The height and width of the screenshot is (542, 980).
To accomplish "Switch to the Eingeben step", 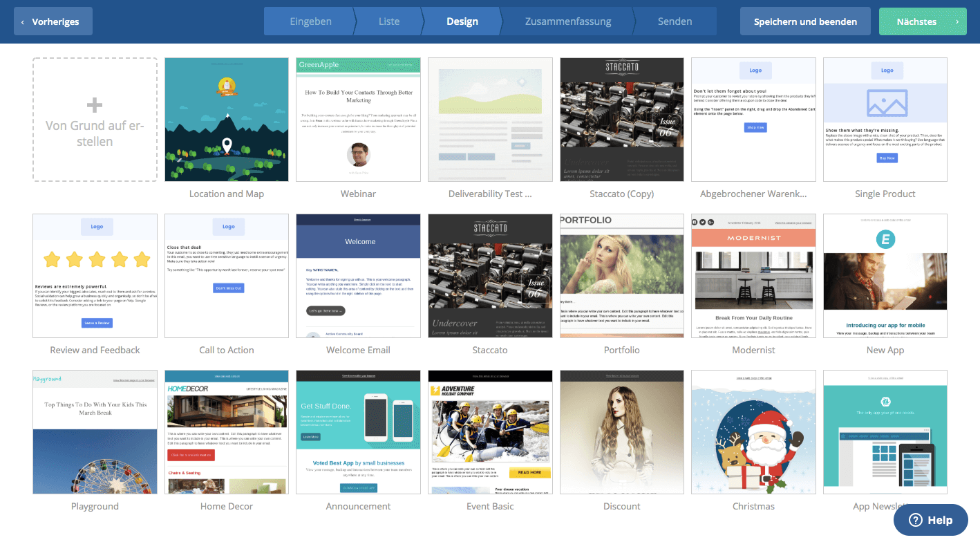I will coord(310,21).
